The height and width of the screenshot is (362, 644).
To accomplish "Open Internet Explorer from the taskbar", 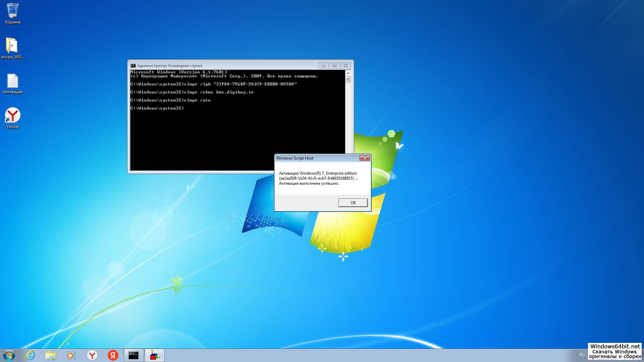I will (30, 355).
